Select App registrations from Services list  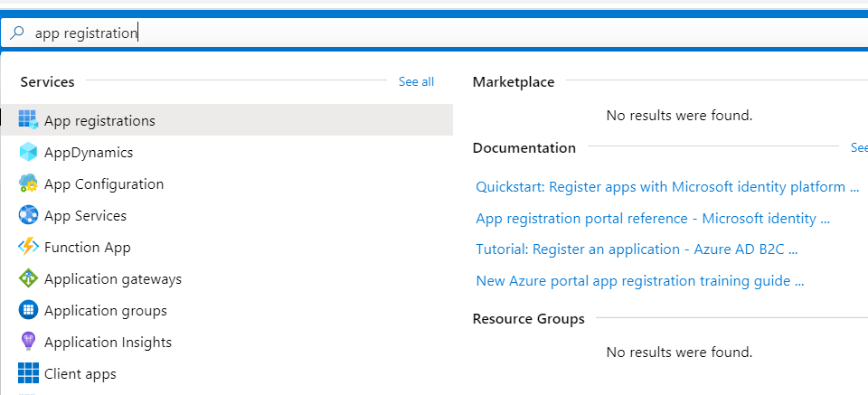[99, 121]
